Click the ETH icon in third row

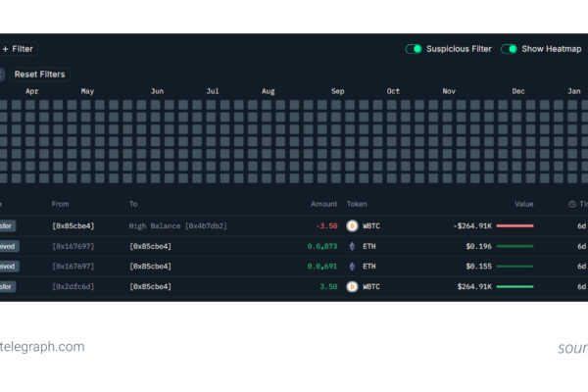(352, 266)
